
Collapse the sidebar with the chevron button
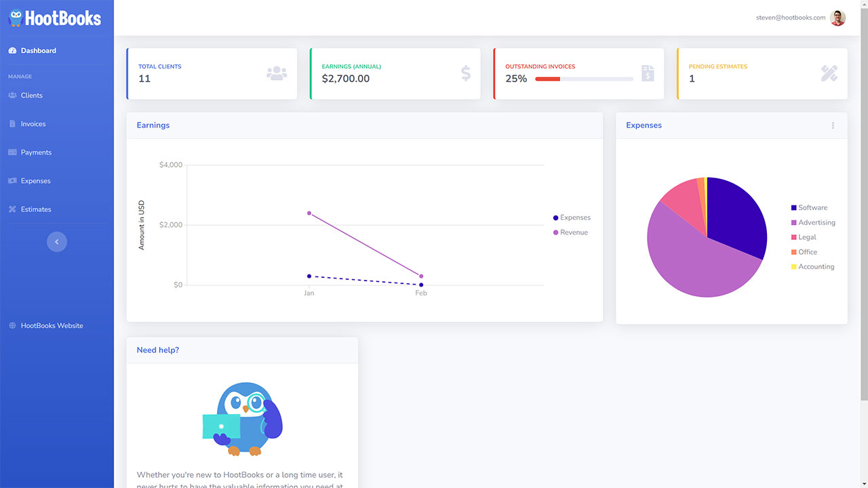pyautogui.click(x=57, y=241)
